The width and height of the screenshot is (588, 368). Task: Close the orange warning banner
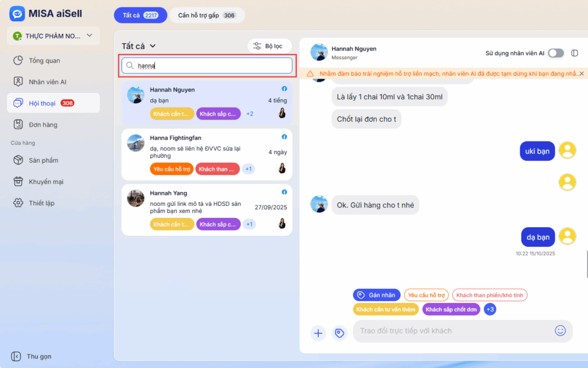[x=582, y=74]
